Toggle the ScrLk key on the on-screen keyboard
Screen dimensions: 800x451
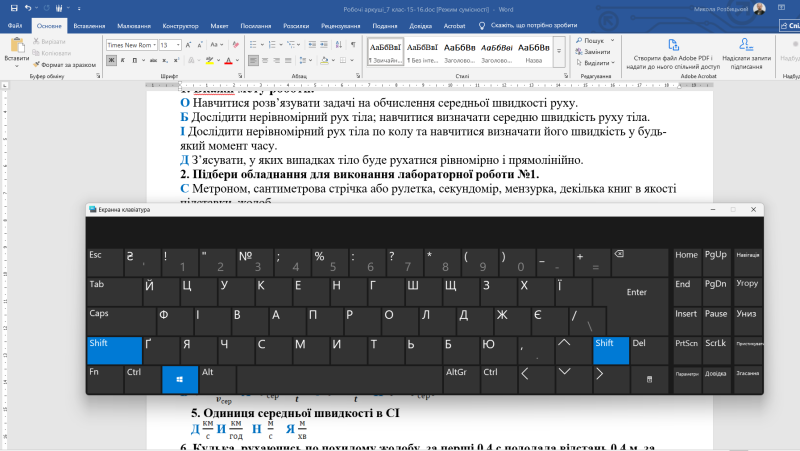click(716, 350)
